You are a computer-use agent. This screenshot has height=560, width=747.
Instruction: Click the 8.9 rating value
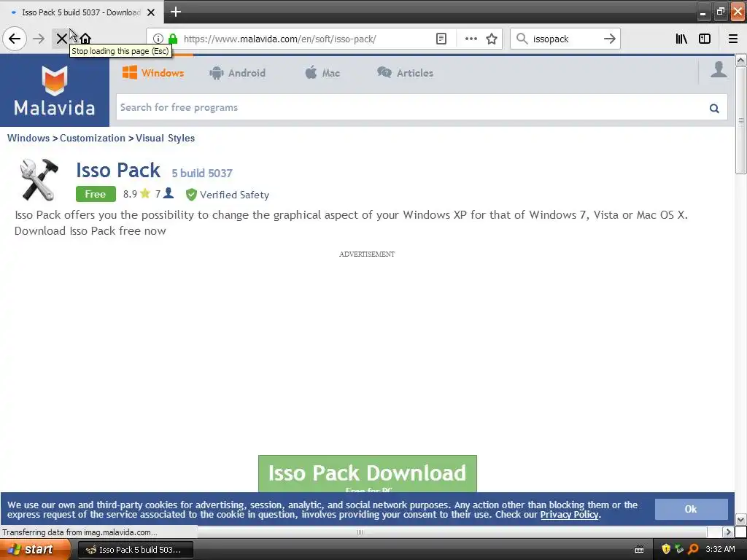[x=130, y=194]
